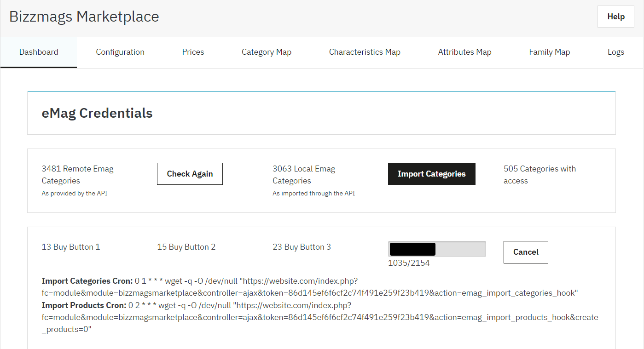Screen dimensions: 644x349
Task: Click the emag_import_products_hook URL line
Action: [x=320, y=318]
